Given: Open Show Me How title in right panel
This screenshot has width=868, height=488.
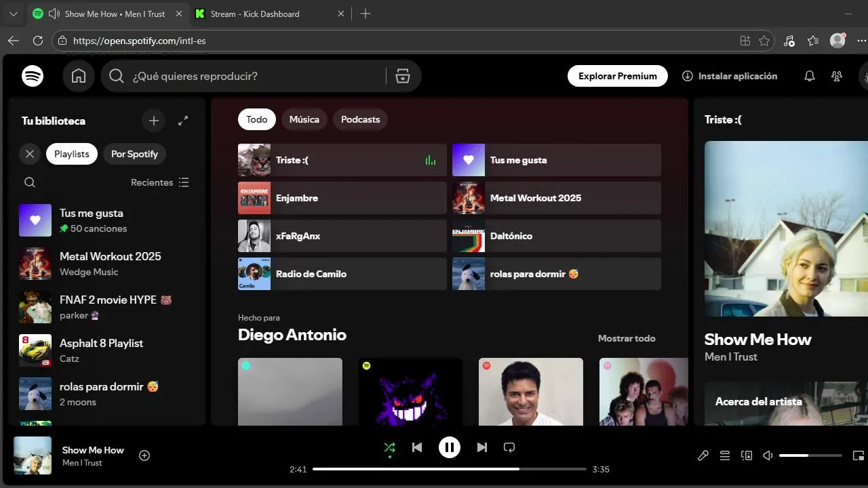Looking at the screenshot, I should click(x=757, y=340).
